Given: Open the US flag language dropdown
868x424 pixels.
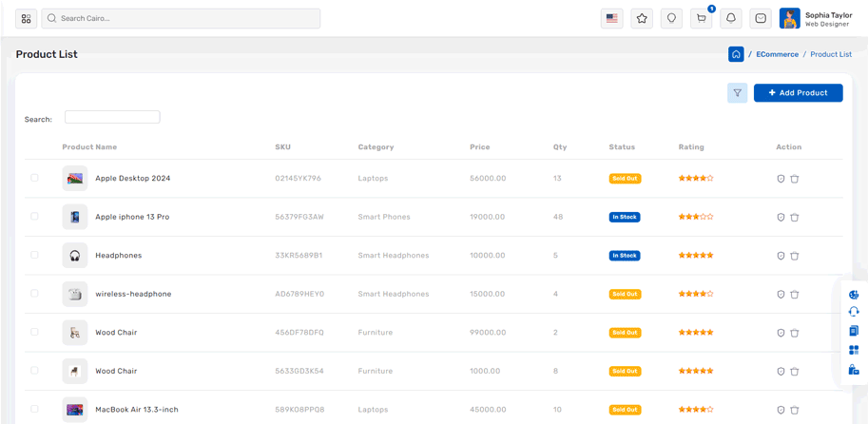Looking at the screenshot, I should coord(611,18).
